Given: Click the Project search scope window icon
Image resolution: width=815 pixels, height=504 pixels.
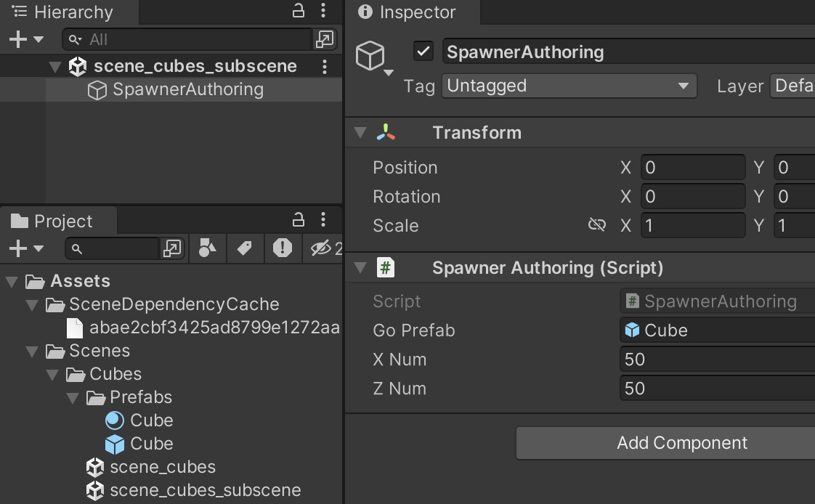Looking at the screenshot, I should (172, 248).
